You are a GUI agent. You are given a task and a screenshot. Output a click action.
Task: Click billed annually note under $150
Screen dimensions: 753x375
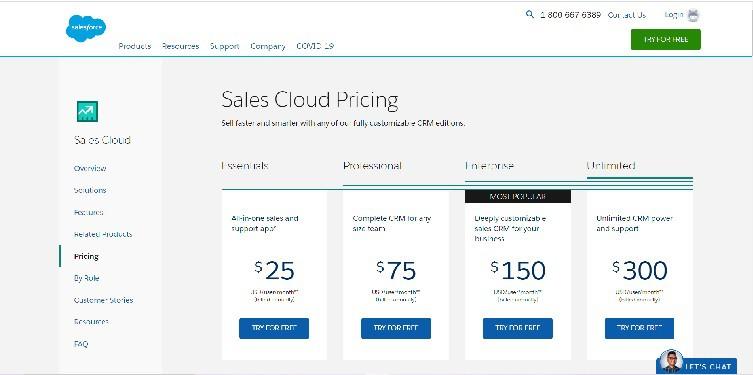click(518, 300)
